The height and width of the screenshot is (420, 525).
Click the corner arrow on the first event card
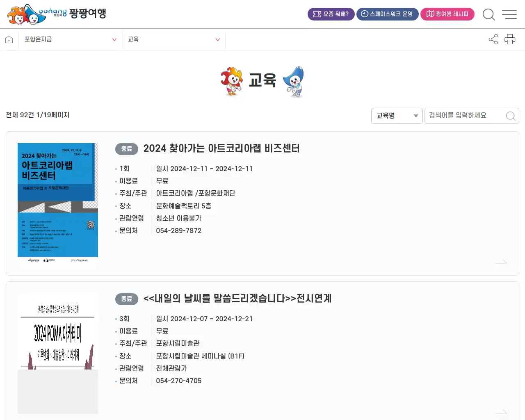click(501, 262)
